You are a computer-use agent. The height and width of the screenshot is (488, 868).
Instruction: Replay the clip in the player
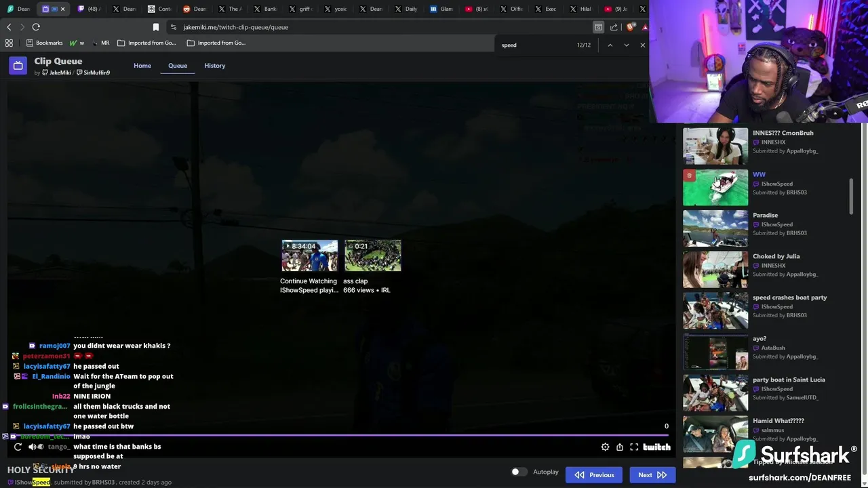[18, 447]
